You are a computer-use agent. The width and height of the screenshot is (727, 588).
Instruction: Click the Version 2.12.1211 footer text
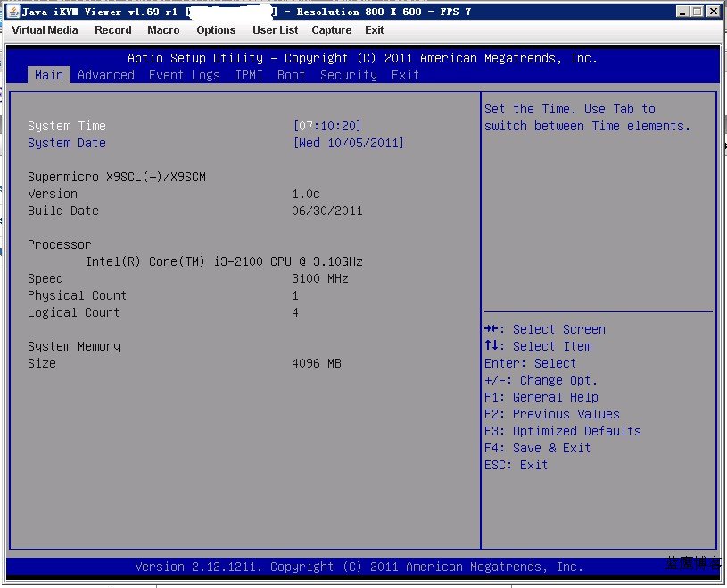[359, 567]
